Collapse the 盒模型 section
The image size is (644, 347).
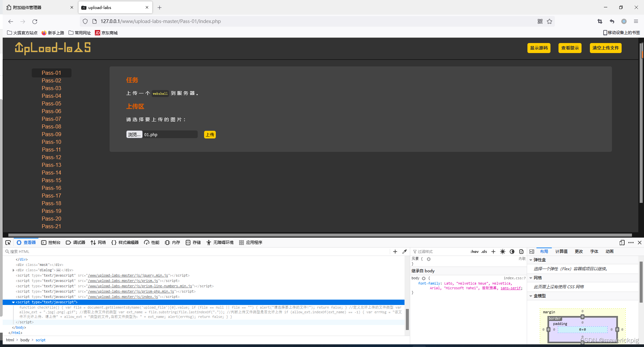tap(531, 296)
